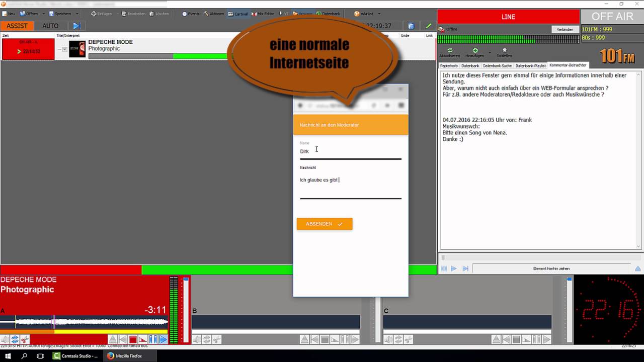Click Player A speaker PFL icon
The width and height of the screenshot is (644, 362).
coord(5,339)
